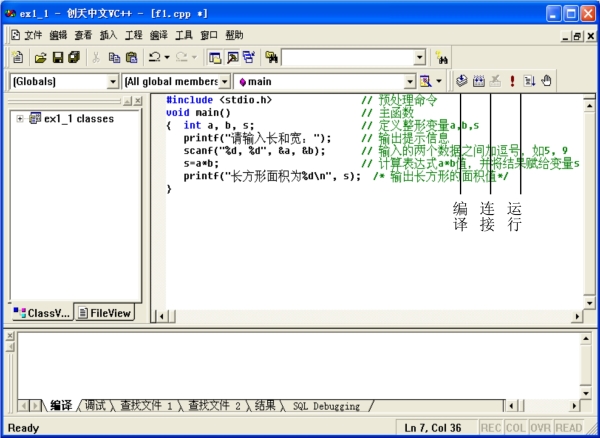The width and height of the screenshot is (600, 438).
Task: Open the find text combo box dropdown
Action: (420, 58)
